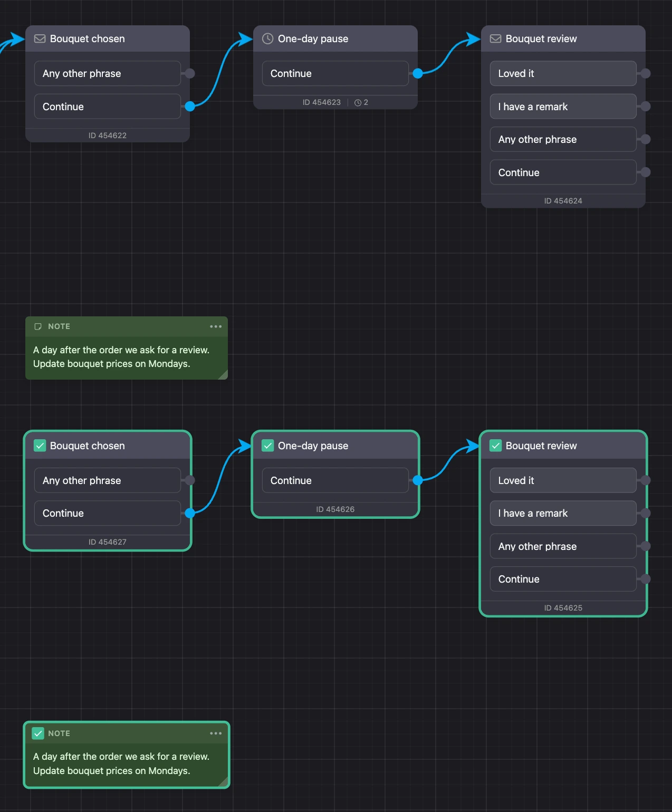Image resolution: width=672 pixels, height=812 pixels.
Task: Select 'I have a remark' option in node 454624
Action: tap(563, 107)
